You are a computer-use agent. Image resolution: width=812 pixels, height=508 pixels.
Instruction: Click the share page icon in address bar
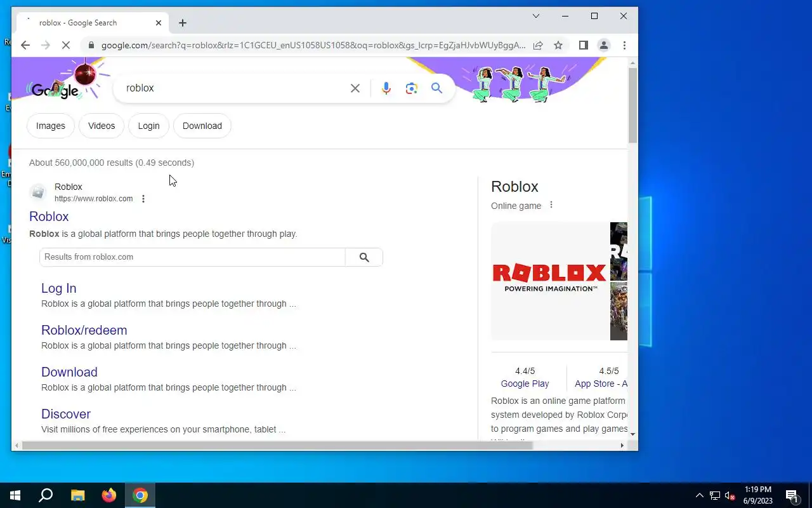coord(538,45)
